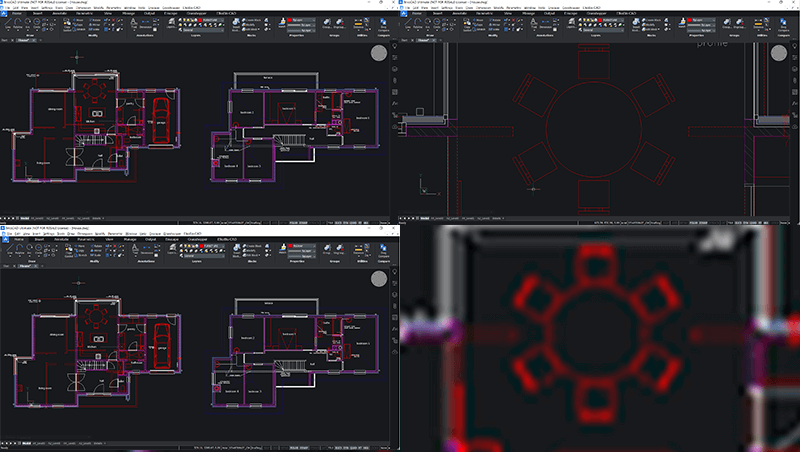Click the Mirror tool in bottom-left window
The image size is (800, 452).
[x=96, y=250]
